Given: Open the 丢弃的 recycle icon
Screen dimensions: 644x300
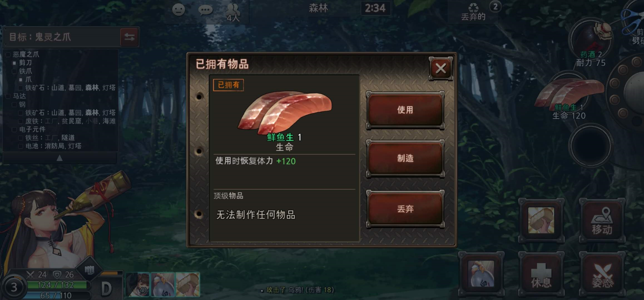Looking at the screenshot, I should click(x=473, y=12).
